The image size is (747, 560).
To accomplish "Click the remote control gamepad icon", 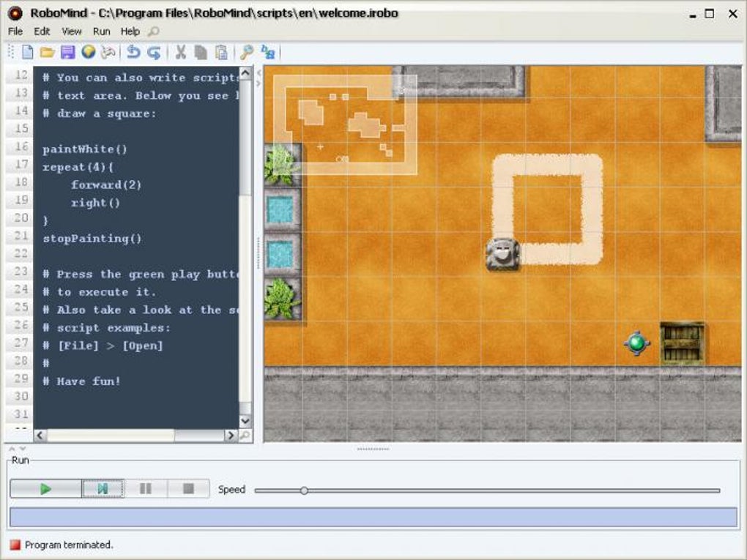I will tap(108, 52).
